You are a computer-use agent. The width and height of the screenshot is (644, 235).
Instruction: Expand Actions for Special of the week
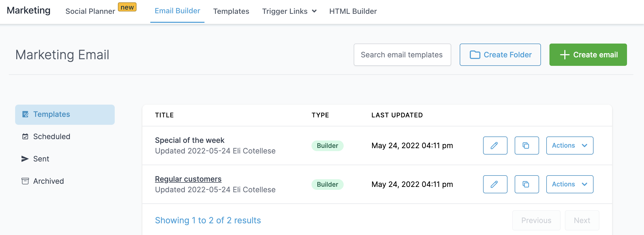pos(570,146)
